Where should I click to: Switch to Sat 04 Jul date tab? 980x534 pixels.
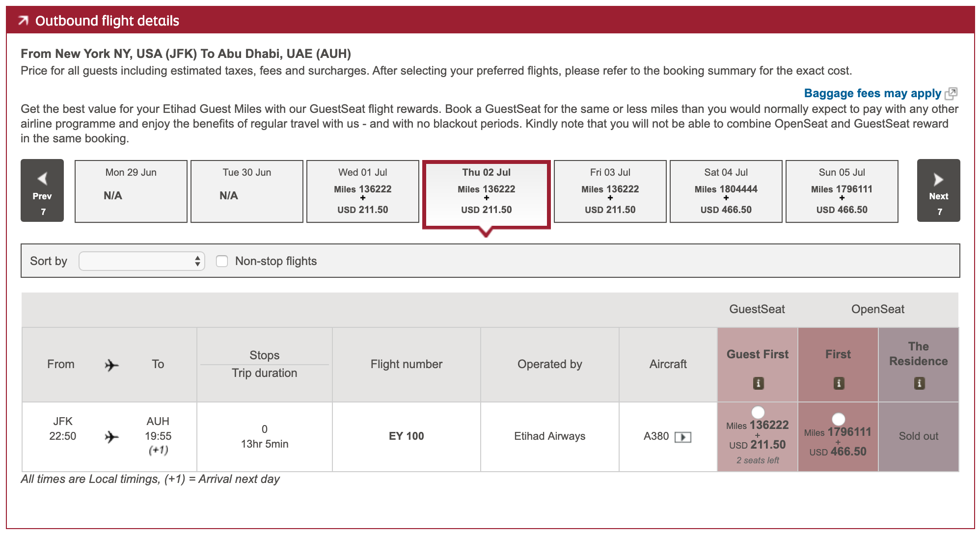click(726, 191)
